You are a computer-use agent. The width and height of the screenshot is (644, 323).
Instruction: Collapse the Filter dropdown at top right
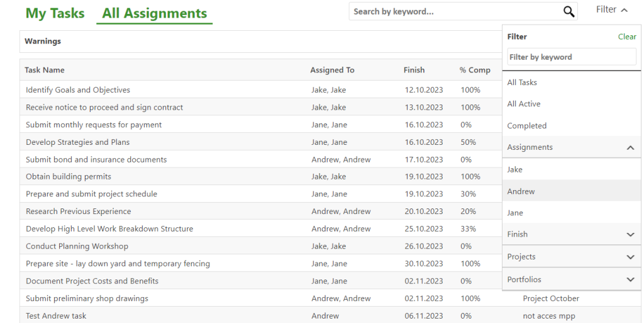click(x=612, y=9)
